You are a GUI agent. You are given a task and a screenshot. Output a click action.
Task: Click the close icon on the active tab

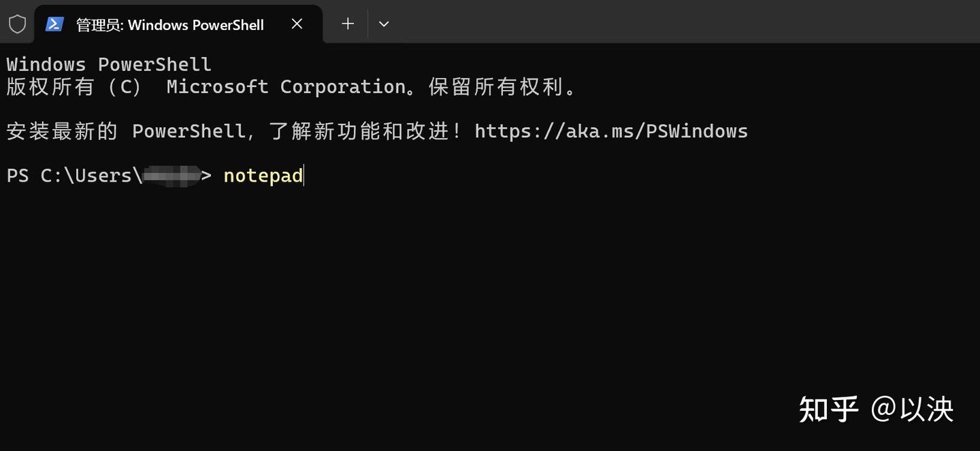pyautogui.click(x=297, y=24)
